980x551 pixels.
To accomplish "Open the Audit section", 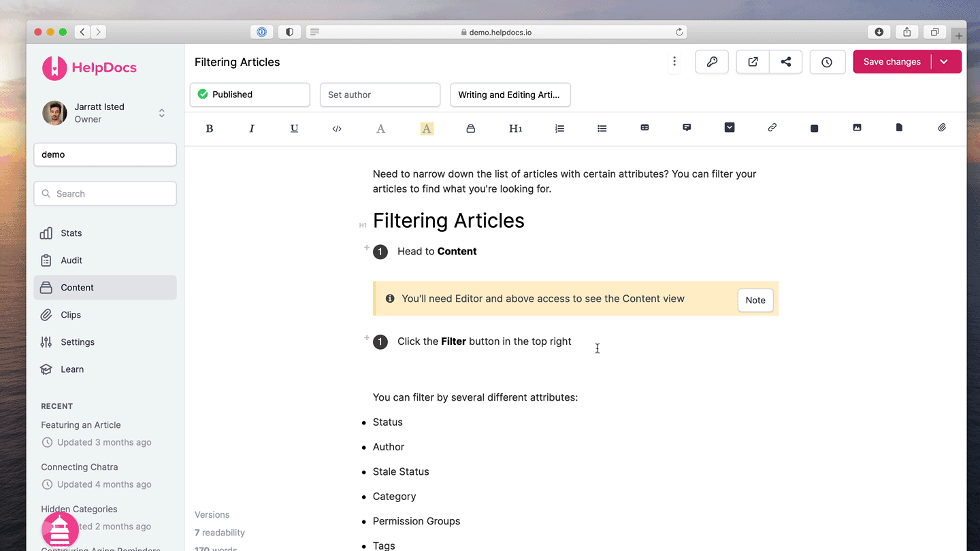I will point(105,261).
